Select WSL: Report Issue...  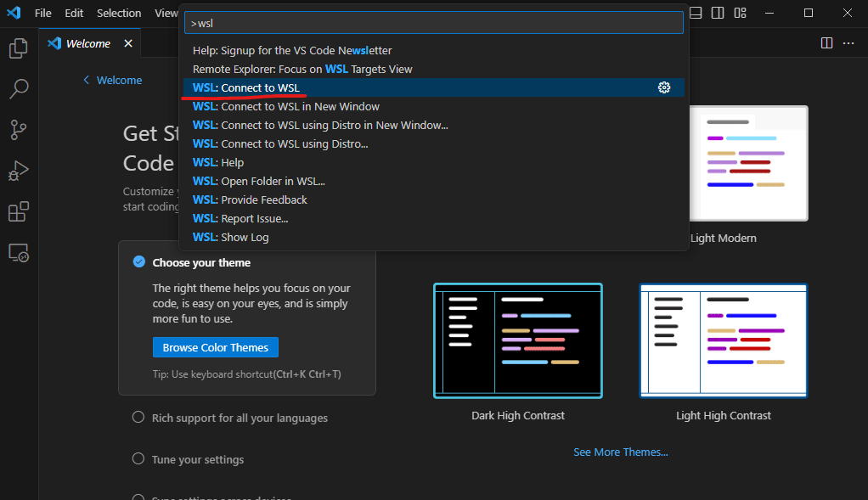click(434, 218)
